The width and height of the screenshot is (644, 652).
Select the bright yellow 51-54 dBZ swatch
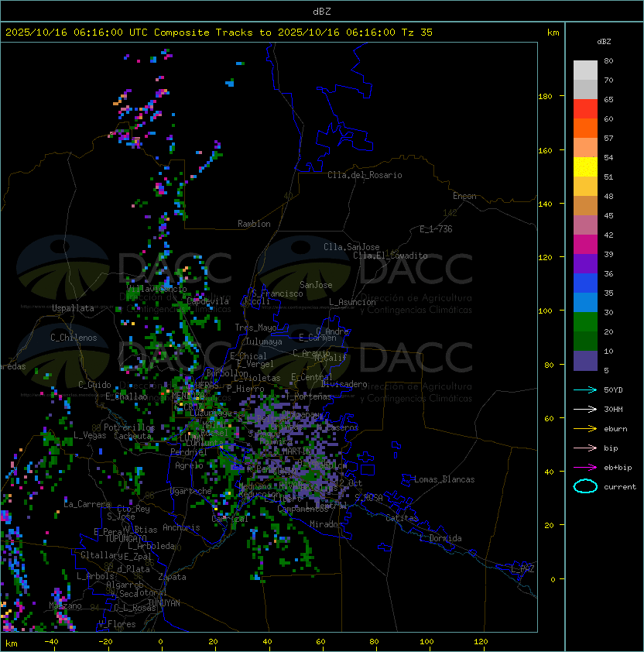pyautogui.click(x=585, y=166)
